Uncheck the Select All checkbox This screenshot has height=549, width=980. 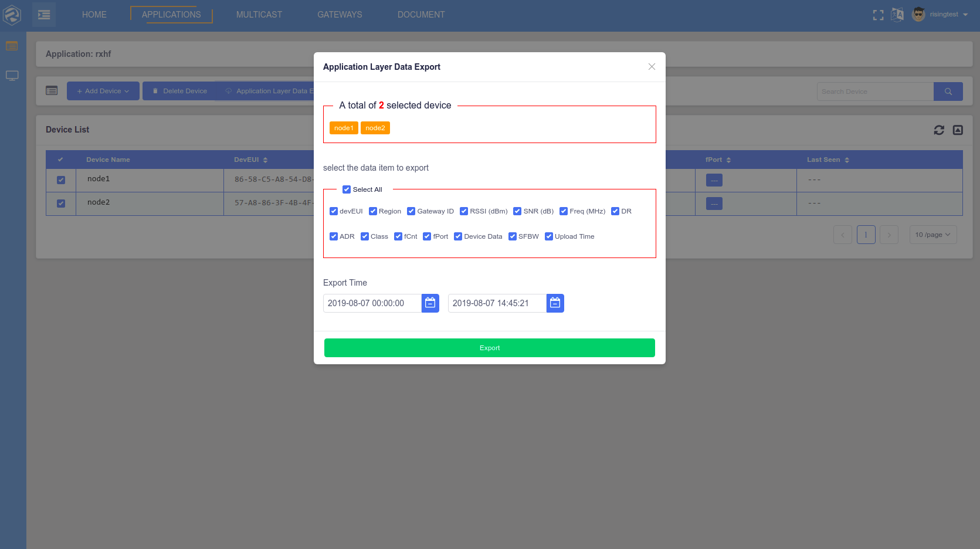(x=347, y=189)
